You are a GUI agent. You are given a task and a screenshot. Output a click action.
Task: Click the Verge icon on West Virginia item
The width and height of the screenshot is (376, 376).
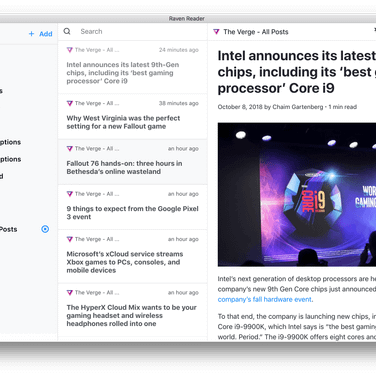tap(70, 103)
